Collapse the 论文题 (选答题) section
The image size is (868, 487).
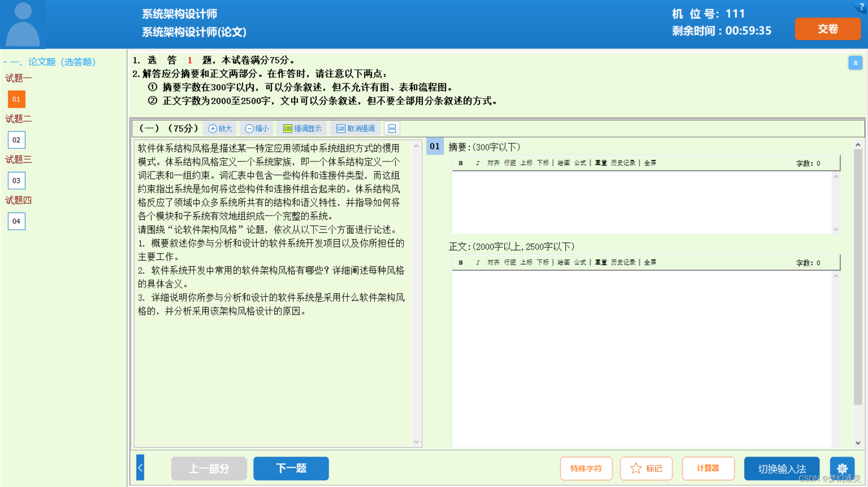(x=50, y=62)
